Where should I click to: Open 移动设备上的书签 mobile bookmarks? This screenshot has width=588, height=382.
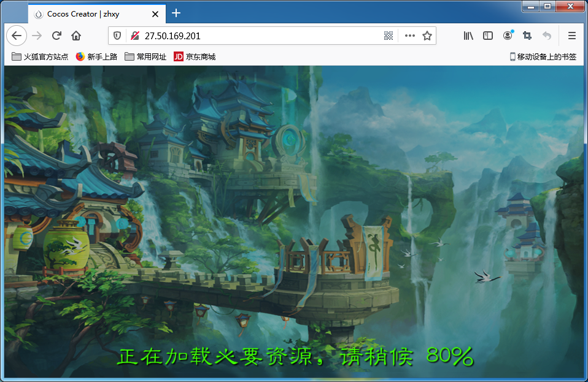tap(543, 56)
